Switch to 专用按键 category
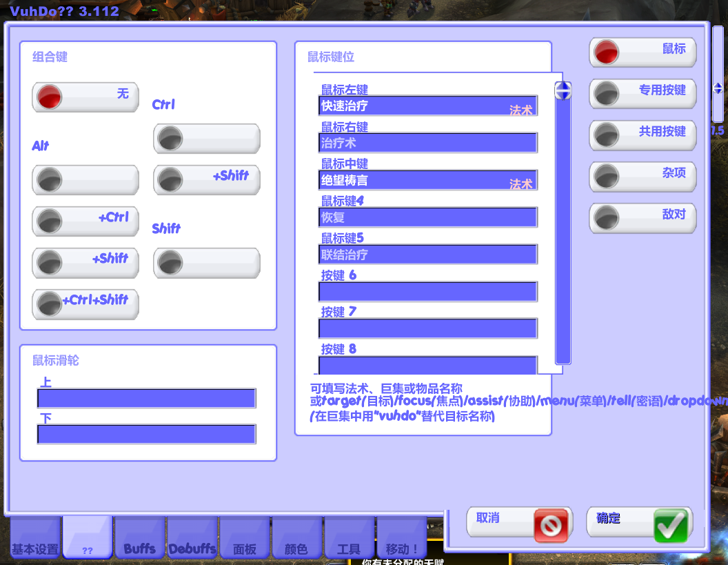Viewport: 728px width, 565px height. (x=607, y=94)
